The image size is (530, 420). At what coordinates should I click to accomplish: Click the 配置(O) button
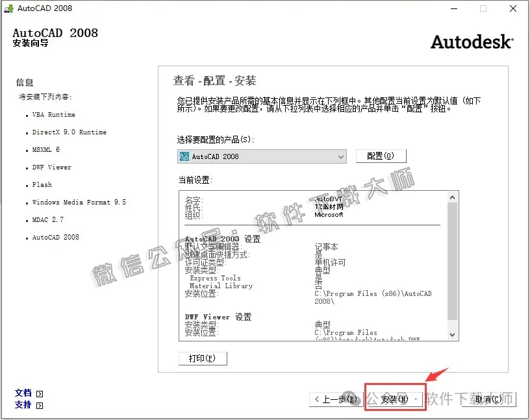380,156
